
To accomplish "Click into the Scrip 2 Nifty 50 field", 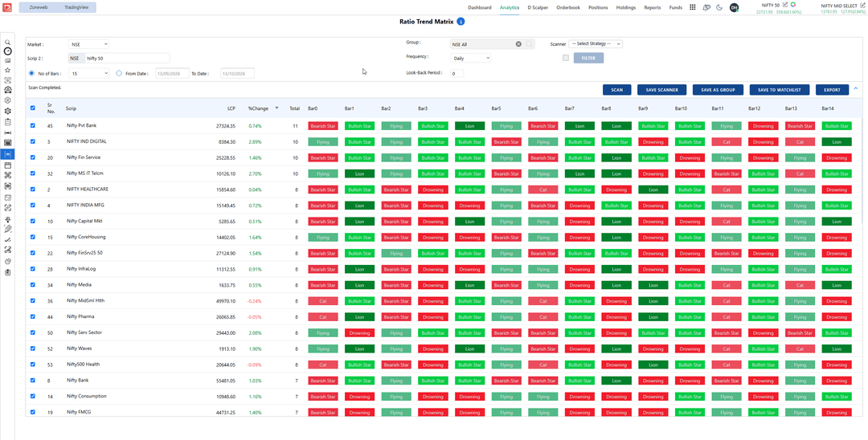I will pyautogui.click(x=127, y=58).
